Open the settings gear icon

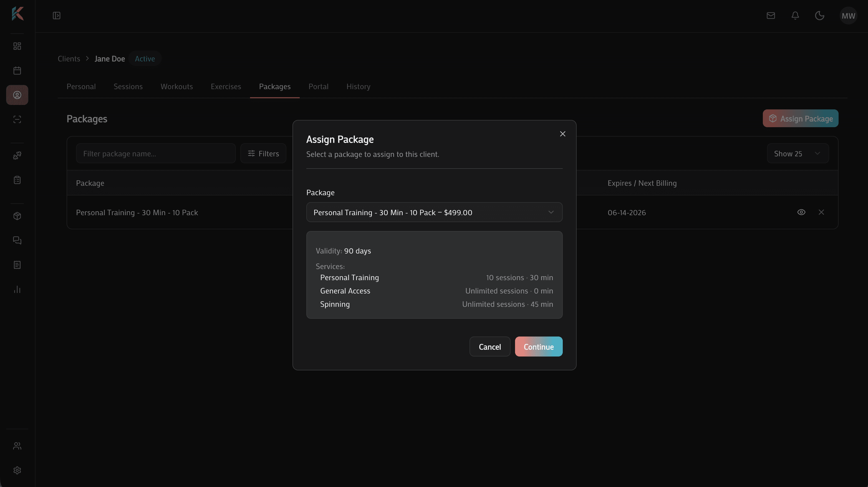[x=17, y=470]
